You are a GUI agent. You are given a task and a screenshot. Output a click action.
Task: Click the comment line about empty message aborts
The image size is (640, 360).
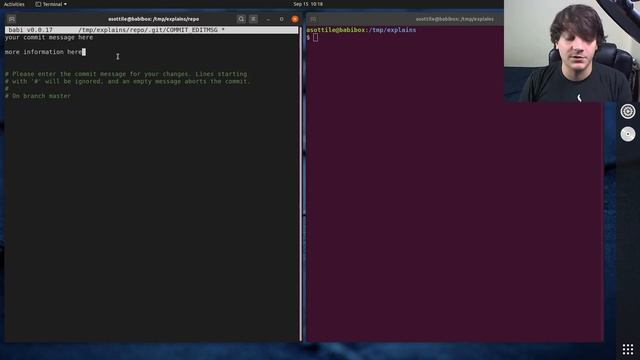(x=128, y=82)
